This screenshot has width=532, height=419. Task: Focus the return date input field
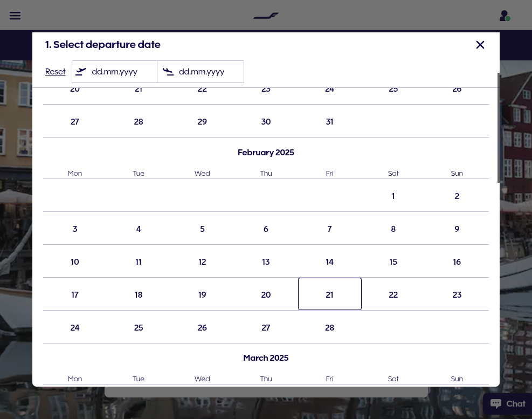coord(201,72)
